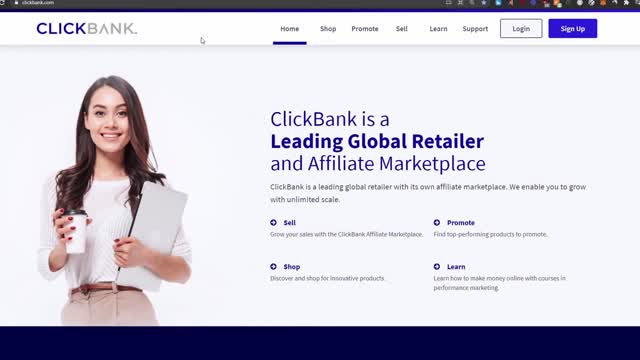Click 'Discover and shop for innovative products' text
The height and width of the screenshot is (360, 640).
327,278
